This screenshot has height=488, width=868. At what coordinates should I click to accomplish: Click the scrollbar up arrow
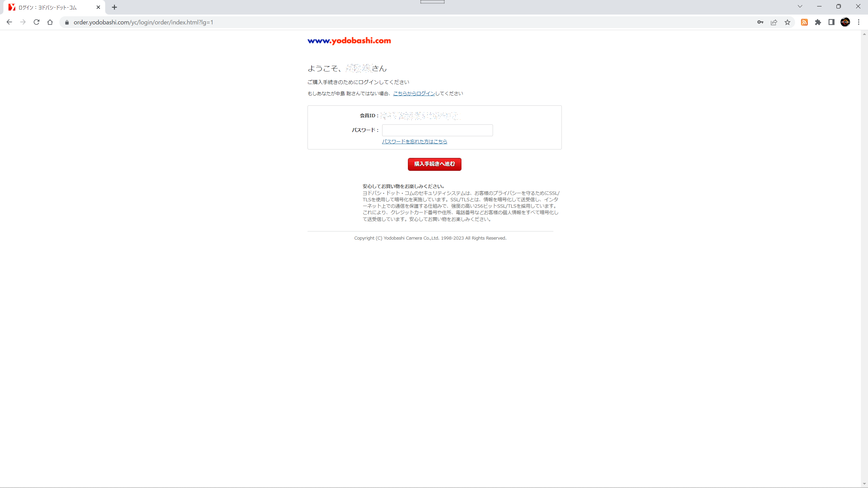[864, 34]
